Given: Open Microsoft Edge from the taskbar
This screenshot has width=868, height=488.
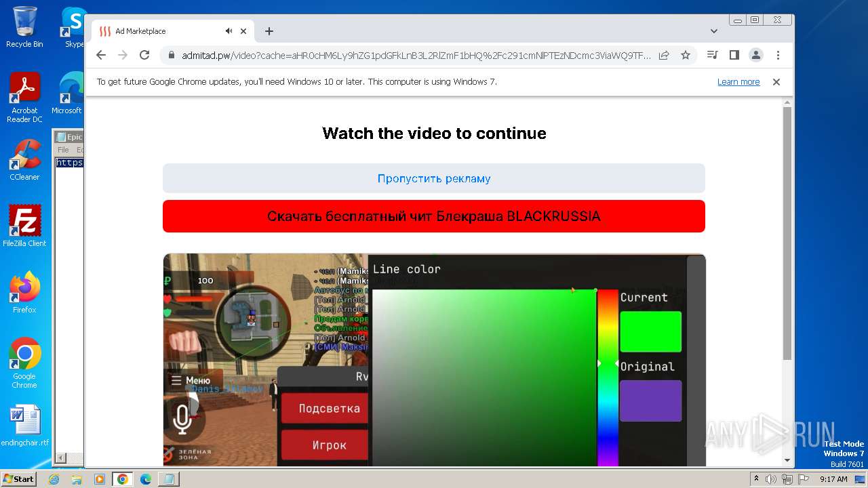Looking at the screenshot, I should 146,479.
